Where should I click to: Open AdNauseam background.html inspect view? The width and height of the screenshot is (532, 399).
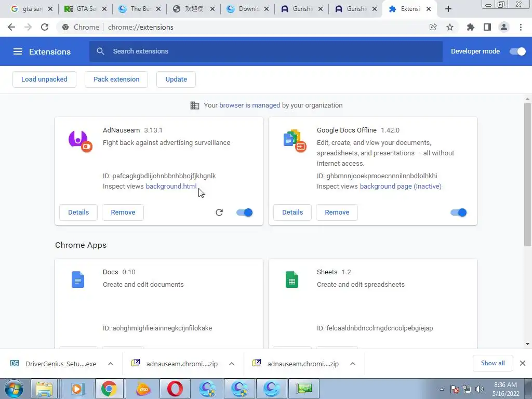tap(171, 187)
